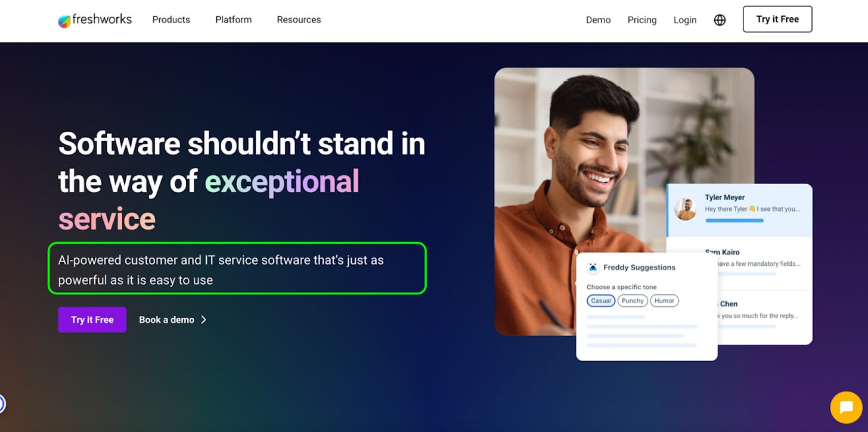
Task: Open the language globe icon
Action: click(720, 20)
